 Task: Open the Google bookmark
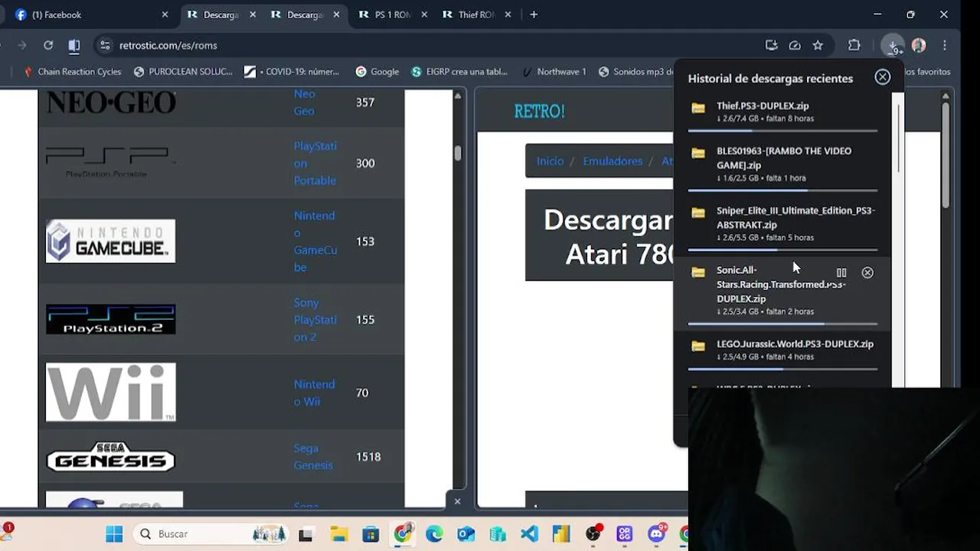[377, 71]
